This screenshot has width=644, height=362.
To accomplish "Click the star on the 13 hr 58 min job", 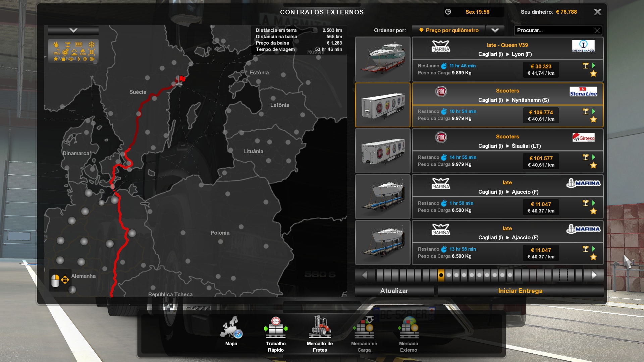I will (x=593, y=257).
